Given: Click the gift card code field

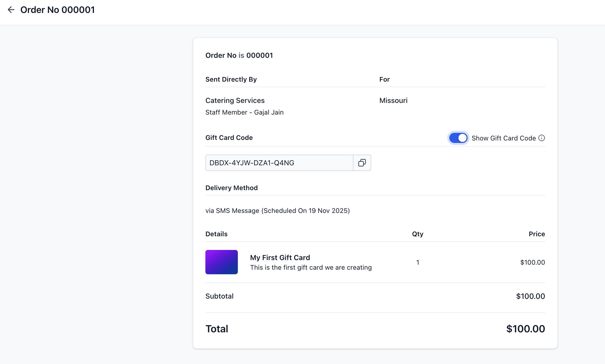Looking at the screenshot, I should click(x=279, y=163).
